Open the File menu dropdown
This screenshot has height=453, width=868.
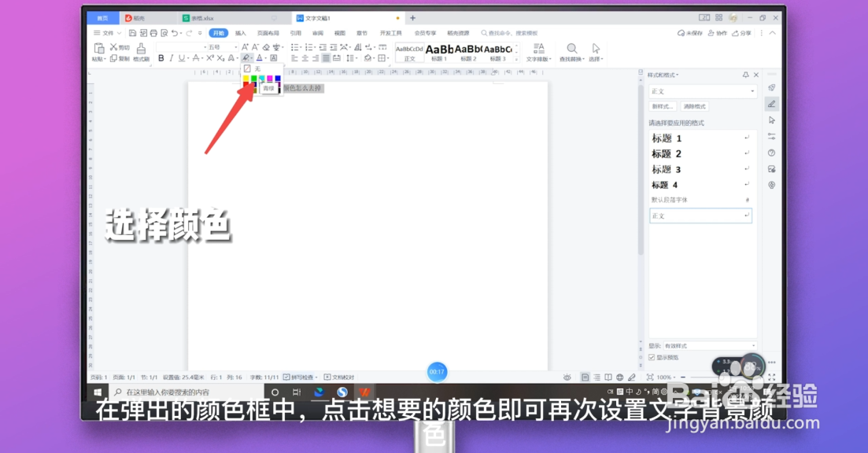(x=107, y=33)
